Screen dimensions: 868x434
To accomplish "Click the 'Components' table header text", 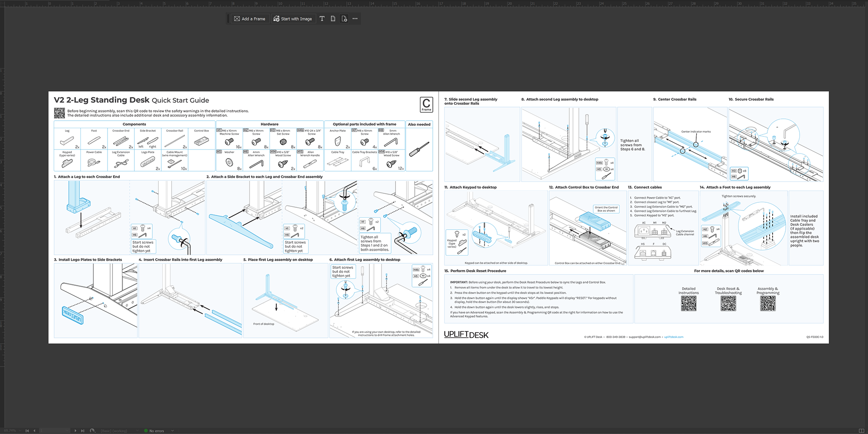I will (134, 124).
